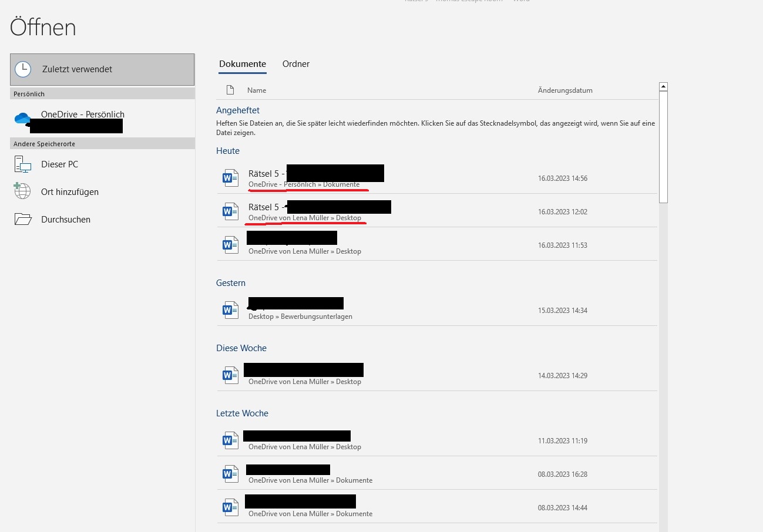Click the scrollbar up arrow
763x532 pixels.
(663, 87)
